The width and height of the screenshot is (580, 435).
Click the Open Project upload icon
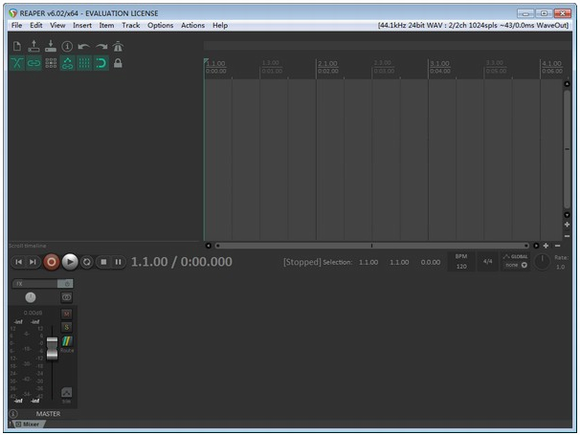[x=34, y=46]
